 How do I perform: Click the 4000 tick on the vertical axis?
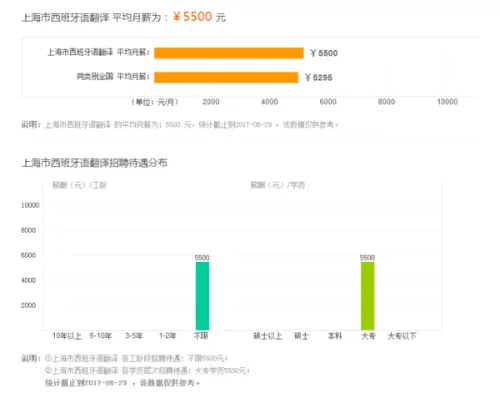(x=28, y=280)
